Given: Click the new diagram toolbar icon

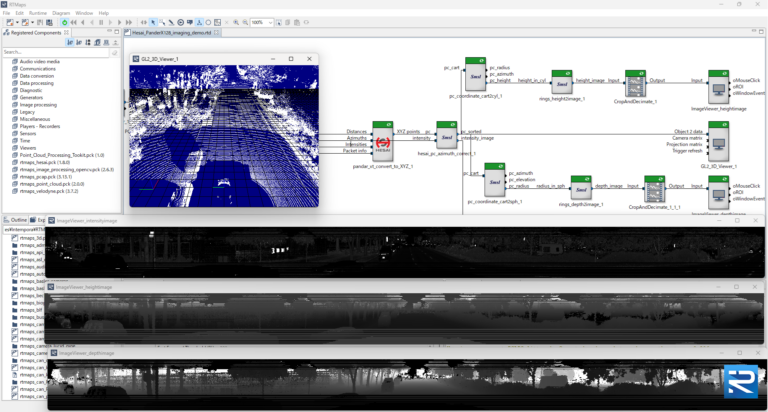Looking at the screenshot, I should click(x=9, y=22).
